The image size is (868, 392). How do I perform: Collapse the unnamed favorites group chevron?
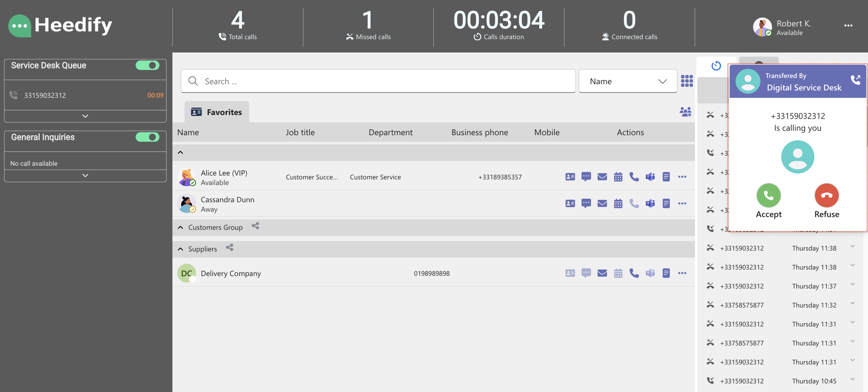[181, 152]
